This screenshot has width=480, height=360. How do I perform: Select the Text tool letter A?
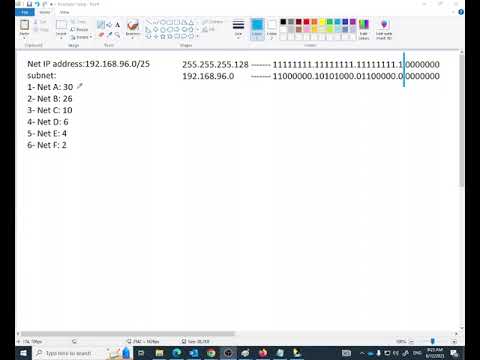[x=117, y=25]
